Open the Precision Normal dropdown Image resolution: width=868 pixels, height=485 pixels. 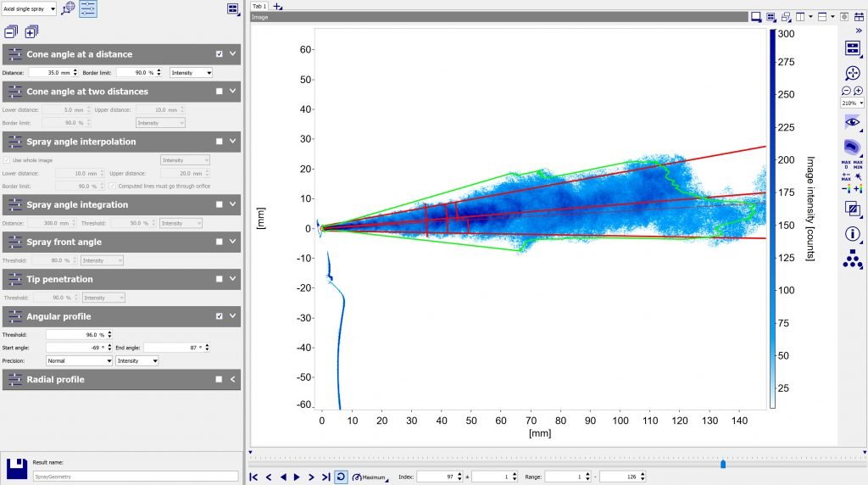point(79,360)
